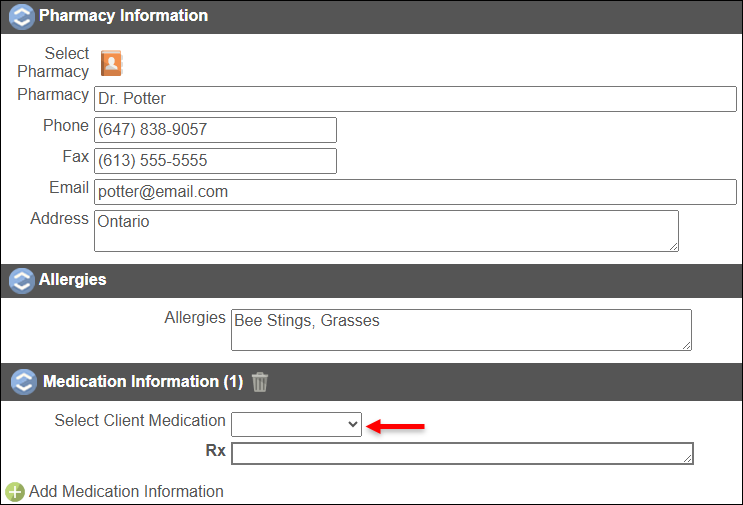Delete medication entry with trash icon
Viewport: 743px width, 505px height.
point(260,382)
